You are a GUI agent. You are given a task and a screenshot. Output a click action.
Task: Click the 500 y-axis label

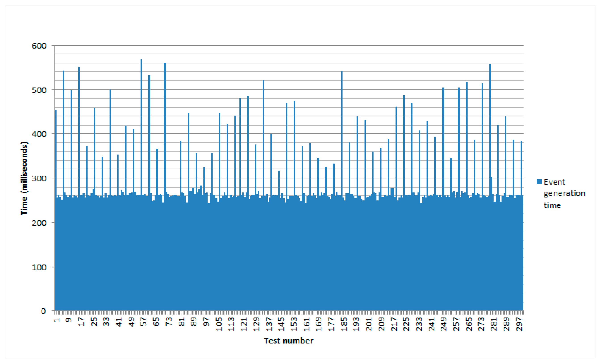tap(39, 90)
